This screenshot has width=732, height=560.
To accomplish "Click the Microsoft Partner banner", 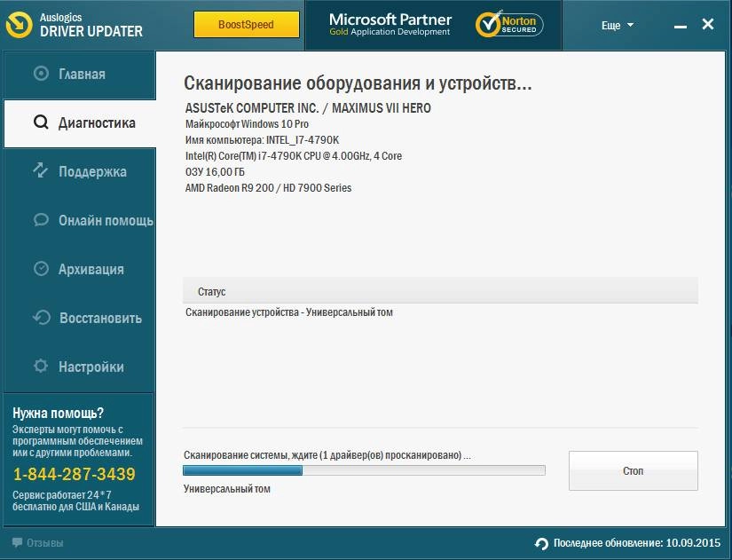I will 390,24.
